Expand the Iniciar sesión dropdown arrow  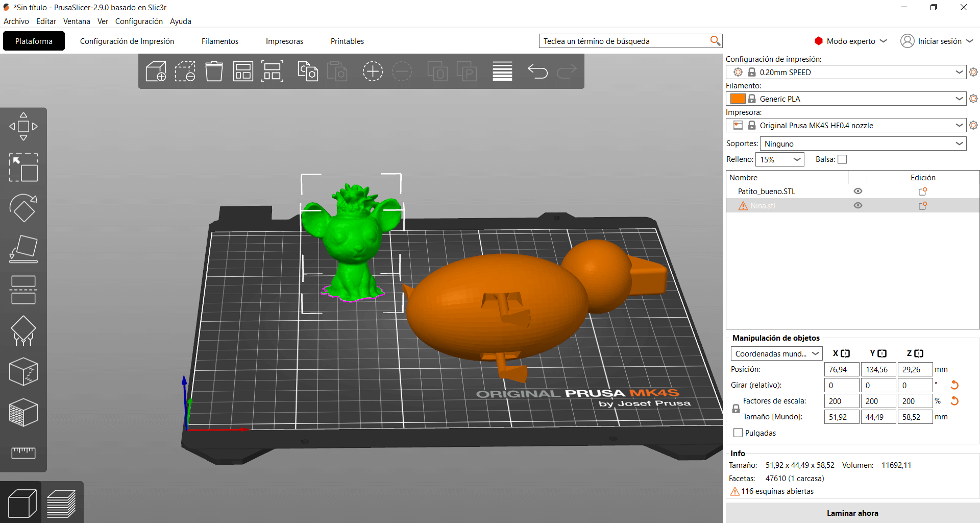point(970,41)
